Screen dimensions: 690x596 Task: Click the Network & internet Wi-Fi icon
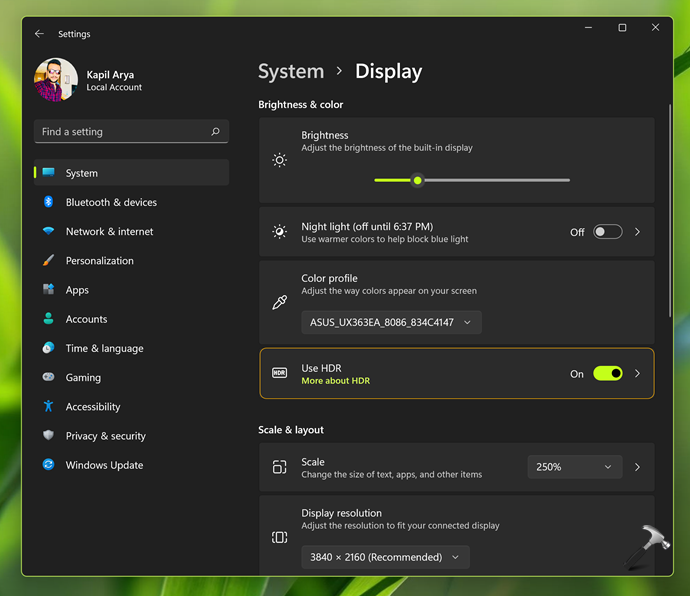coord(48,231)
